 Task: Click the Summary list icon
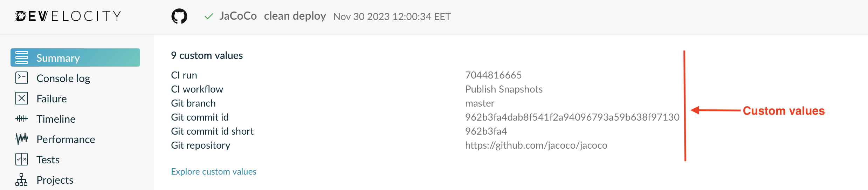22,57
